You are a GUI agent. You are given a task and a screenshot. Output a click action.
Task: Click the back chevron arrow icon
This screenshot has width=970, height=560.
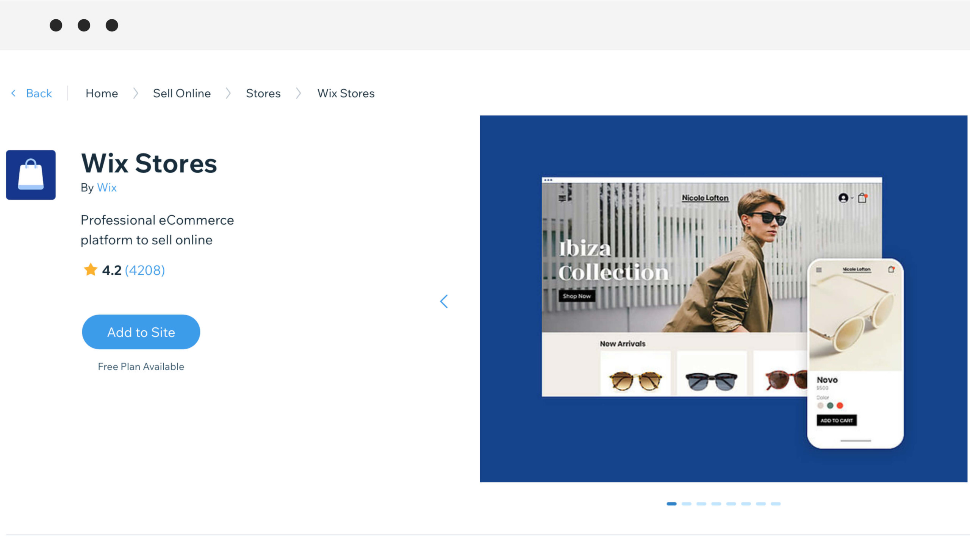[x=14, y=93]
